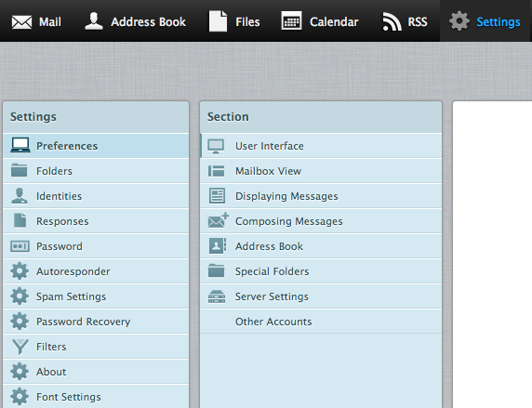
Task: Click the Settings gear icon
Action: [459, 21]
